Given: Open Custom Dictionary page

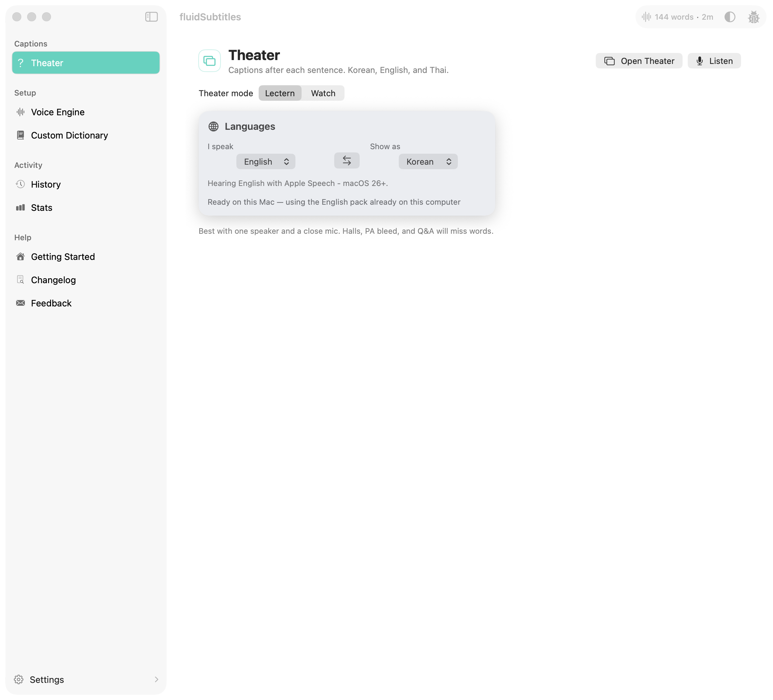Looking at the screenshot, I should click(x=86, y=135).
